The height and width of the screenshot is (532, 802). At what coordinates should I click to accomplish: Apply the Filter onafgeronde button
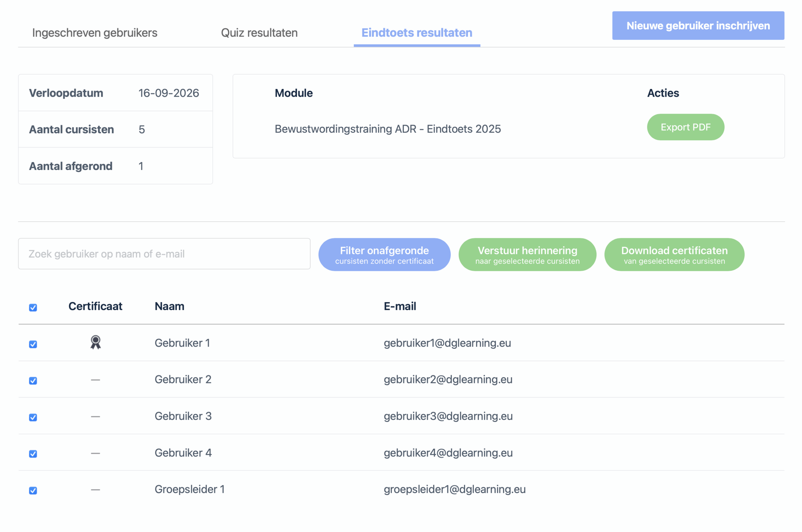[384, 255]
